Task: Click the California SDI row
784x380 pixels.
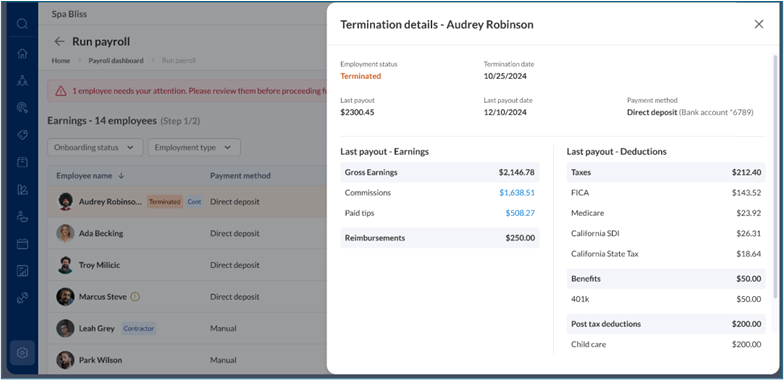Action: [x=666, y=234]
